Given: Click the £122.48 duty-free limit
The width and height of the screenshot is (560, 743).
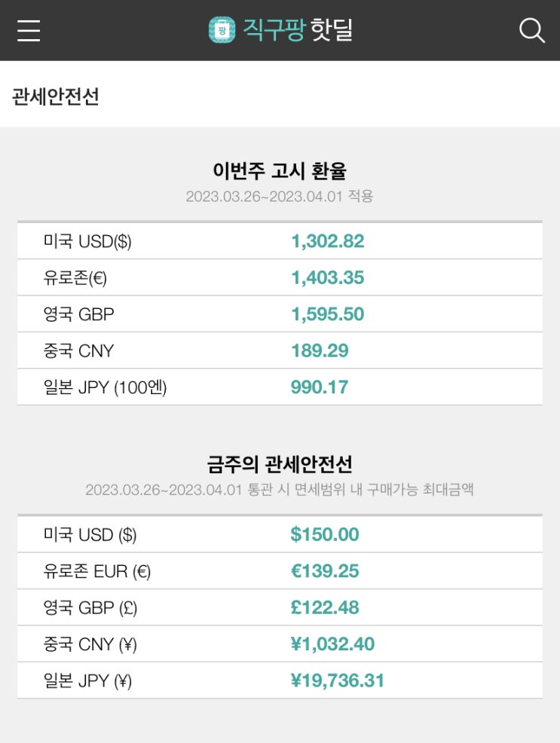Looking at the screenshot, I should pyautogui.click(x=324, y=607).
